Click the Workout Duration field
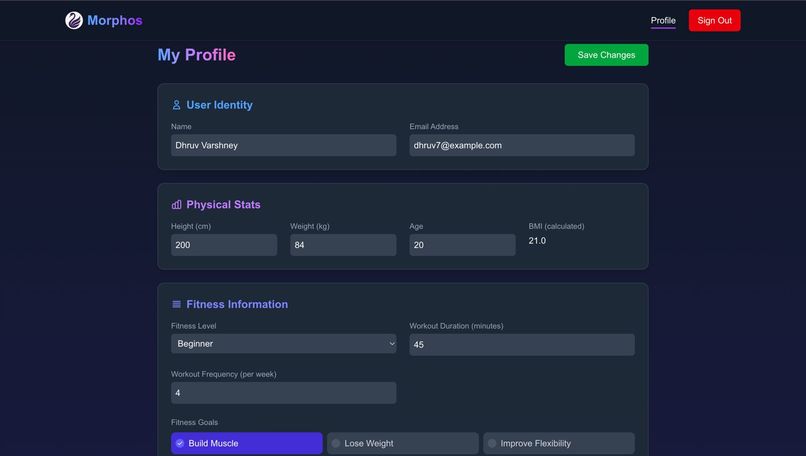 tap(522, 345)
